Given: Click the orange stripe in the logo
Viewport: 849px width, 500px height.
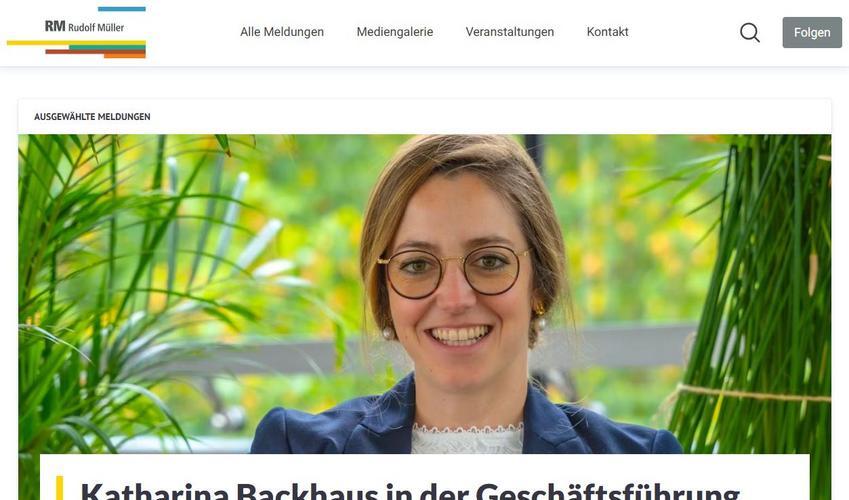Looking at the screenshot, I should pyautogui.click(x=125, y=55).
